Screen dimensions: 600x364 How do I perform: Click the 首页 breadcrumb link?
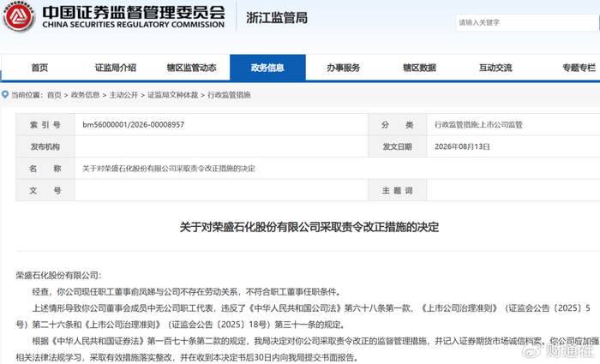pyautogui.click(x=54, y=95)
